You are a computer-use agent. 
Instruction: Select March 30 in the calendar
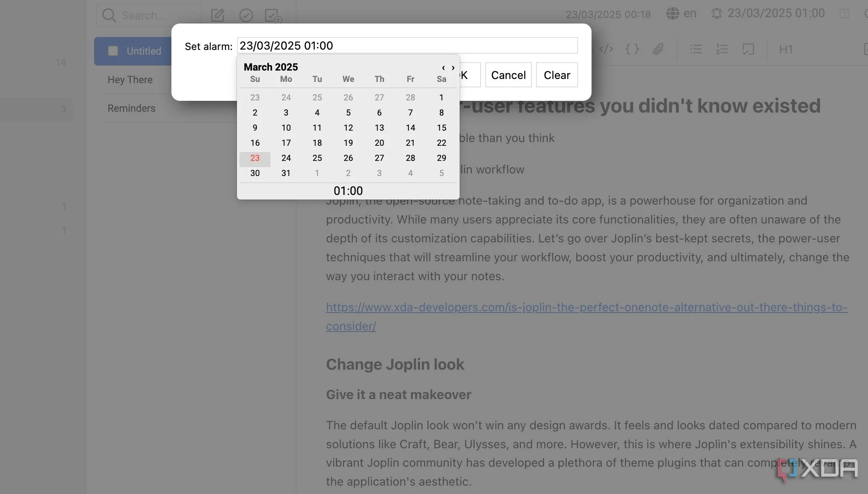pyautogui.click(x=255, y=173)
